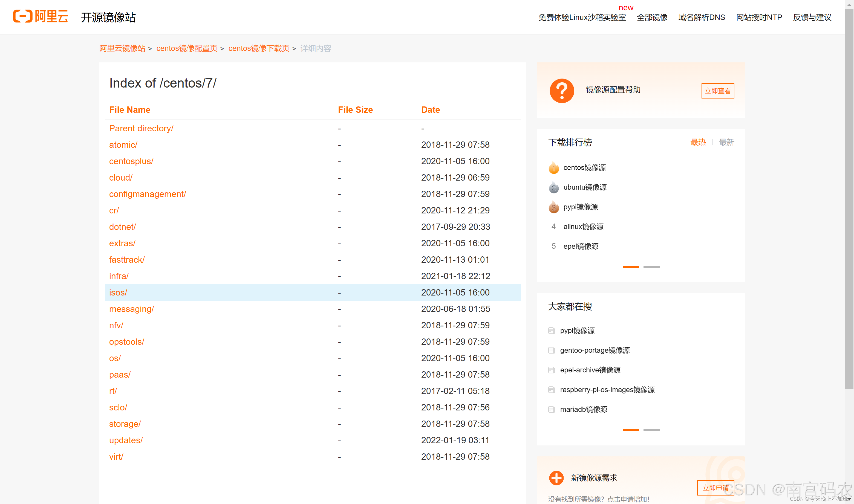
Task: Click the orange plus icon for new mirror request
Action: pos(556,478)
